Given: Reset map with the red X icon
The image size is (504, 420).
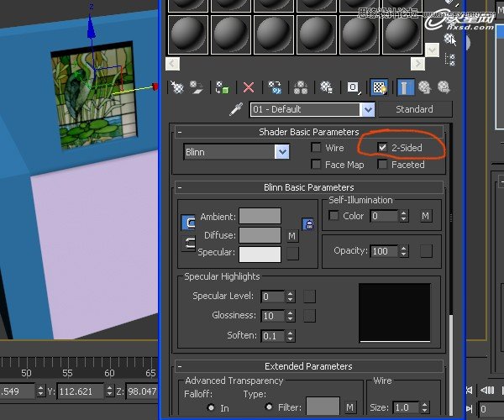Looking at the screenshot, I should coord(249,87).
